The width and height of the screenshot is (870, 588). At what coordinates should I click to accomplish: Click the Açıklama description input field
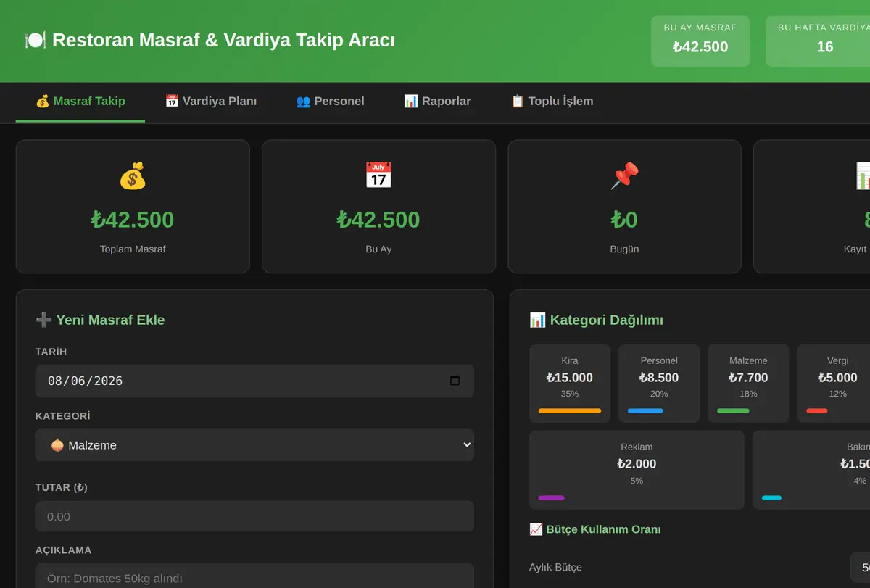click(x=254, y=578)
